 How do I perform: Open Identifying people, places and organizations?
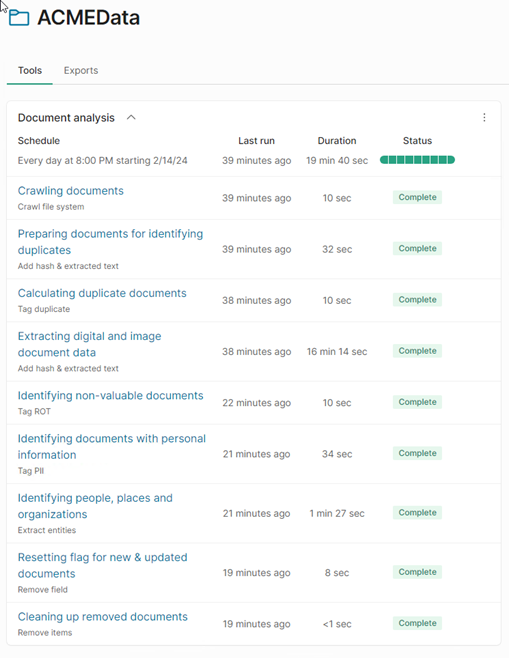tap(95, 506)
